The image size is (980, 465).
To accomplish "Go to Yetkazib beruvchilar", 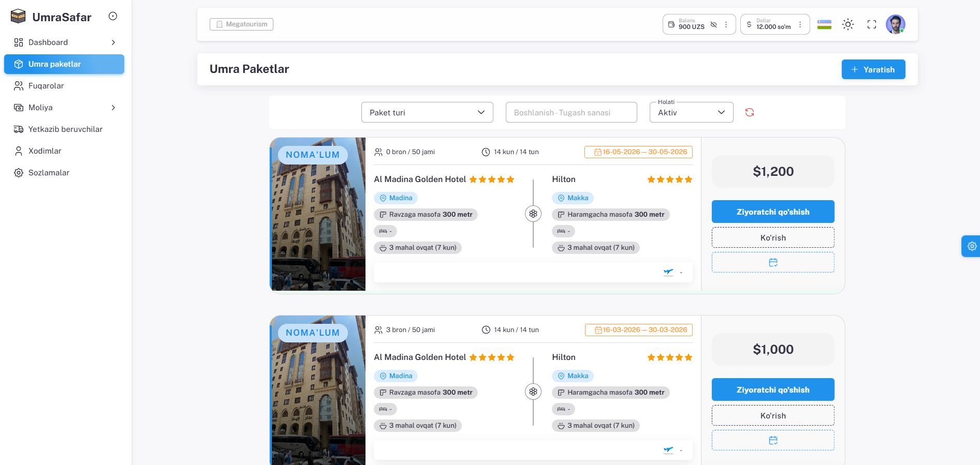I will 64,129.
